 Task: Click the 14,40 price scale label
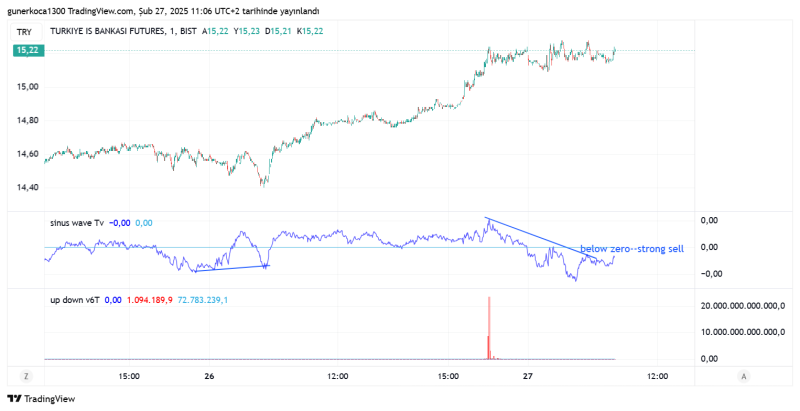pyautogui.click(x=27, y=187)
